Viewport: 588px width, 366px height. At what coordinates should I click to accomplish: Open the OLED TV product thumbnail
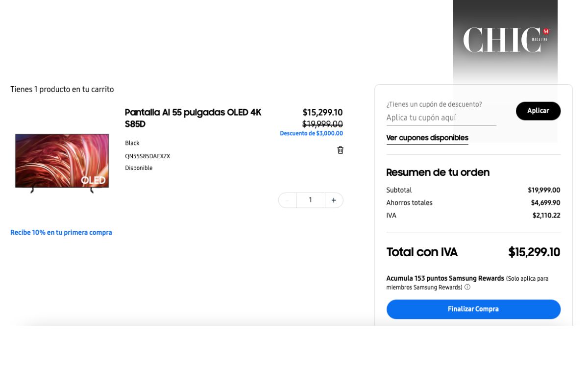(x=62, y=163)
